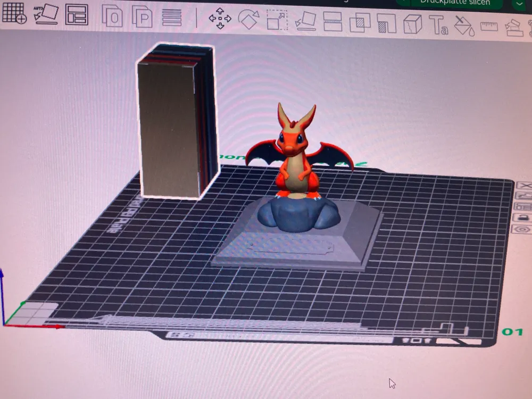Open the Mesh boolean tool
The width and height of the screenshot is (532, 399).
(x=360, y=22)
